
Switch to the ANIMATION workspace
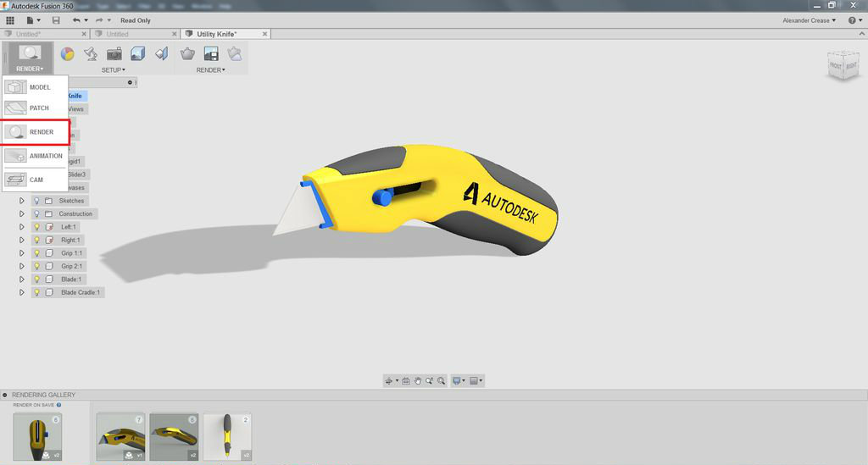point(34,156)
